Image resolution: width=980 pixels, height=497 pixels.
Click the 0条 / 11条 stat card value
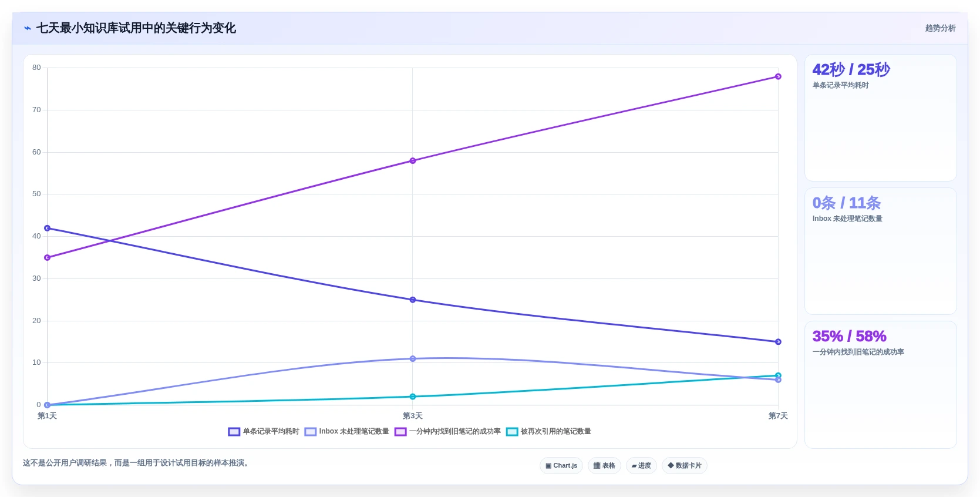tap(846, 203)
